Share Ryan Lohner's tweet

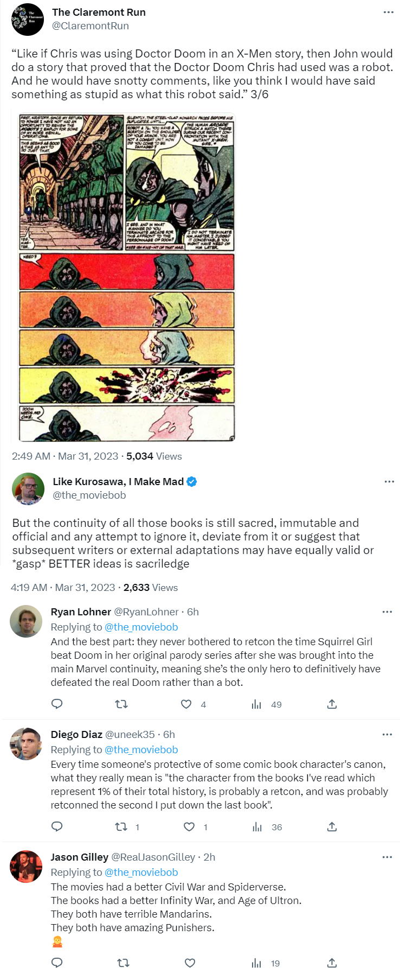tap(332, 704)
